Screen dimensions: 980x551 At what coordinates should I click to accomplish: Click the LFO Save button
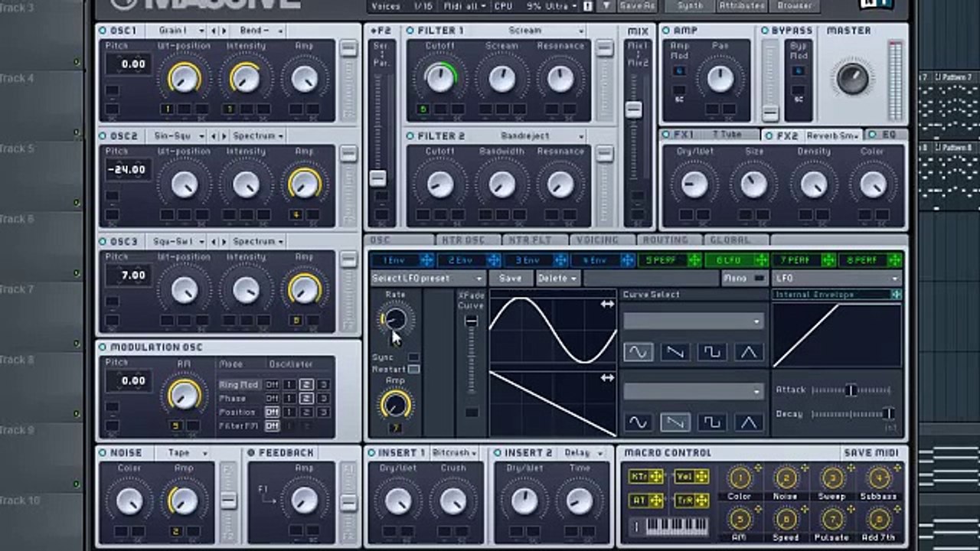pyautogui.click(x=510, y=279)
